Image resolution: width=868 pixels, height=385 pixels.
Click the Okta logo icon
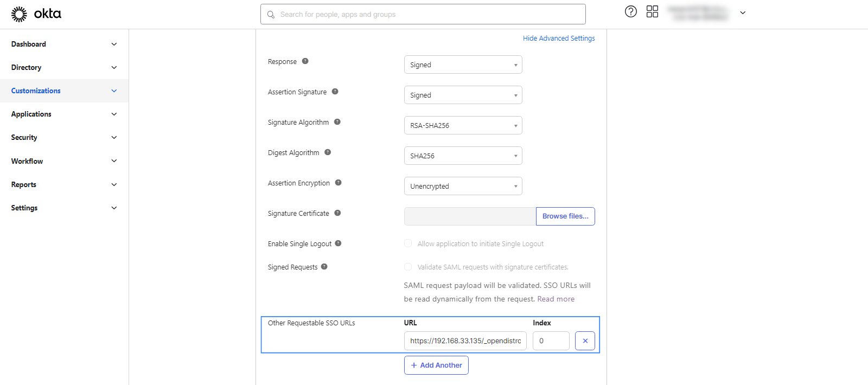(19, 14)
